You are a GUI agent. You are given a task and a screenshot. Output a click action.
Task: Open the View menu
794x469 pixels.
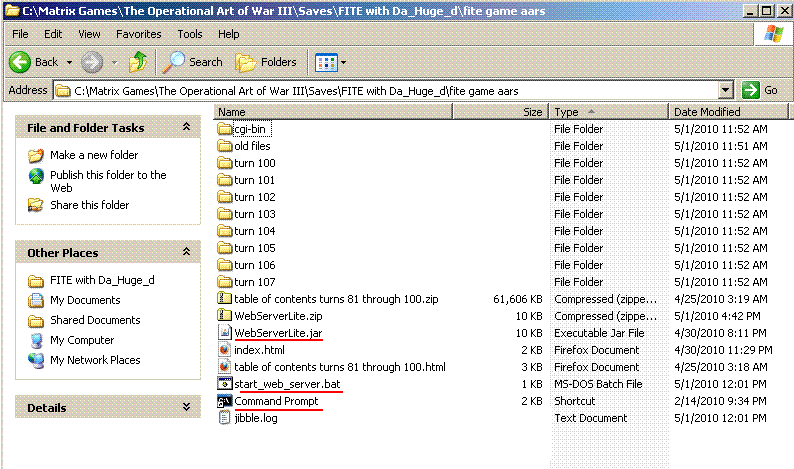(89, 34)
